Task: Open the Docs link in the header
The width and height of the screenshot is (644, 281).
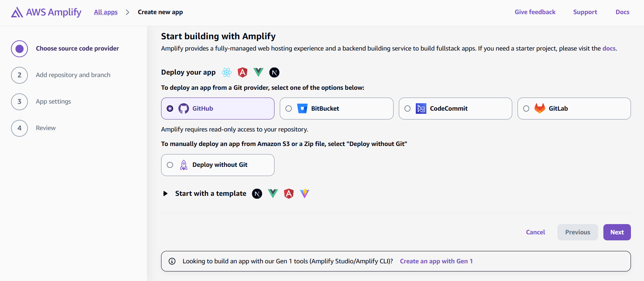Action: point(622,12)
